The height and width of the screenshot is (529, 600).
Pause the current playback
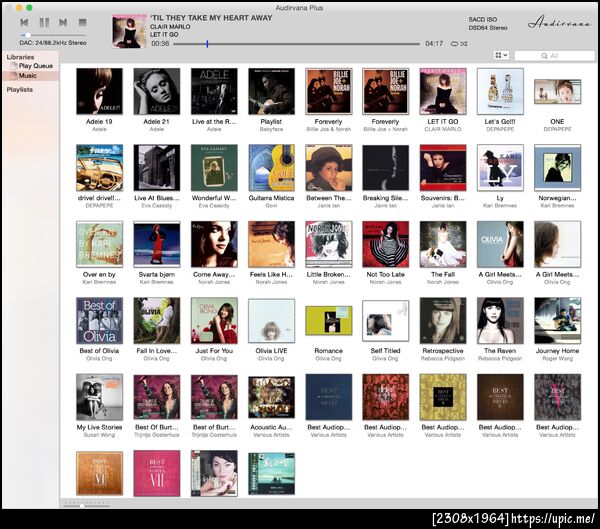click(x=44, y=23)
